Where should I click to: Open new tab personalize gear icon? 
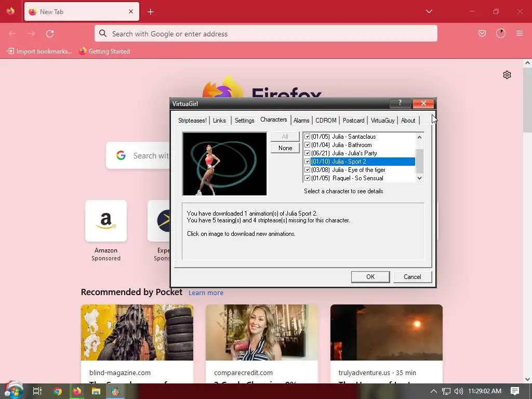[507, 75]
